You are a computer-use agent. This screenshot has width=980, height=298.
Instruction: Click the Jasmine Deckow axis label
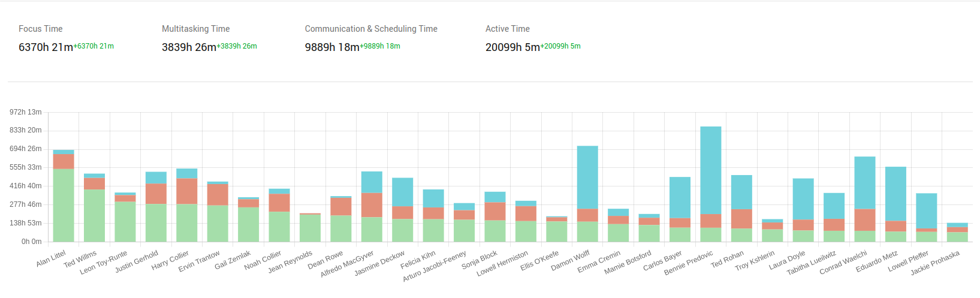click(379, 263)
